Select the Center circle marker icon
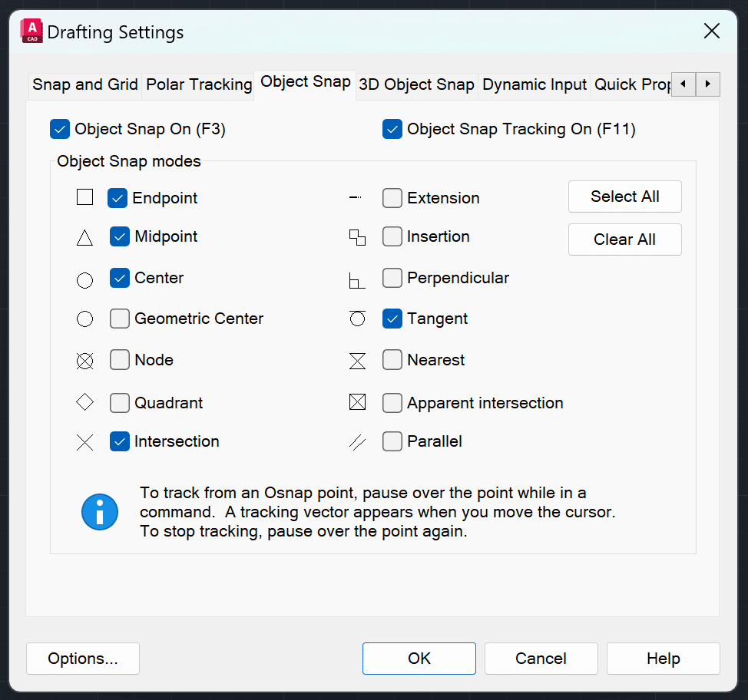748x700 pixels. pyautogui.click(x=84, y=279)
